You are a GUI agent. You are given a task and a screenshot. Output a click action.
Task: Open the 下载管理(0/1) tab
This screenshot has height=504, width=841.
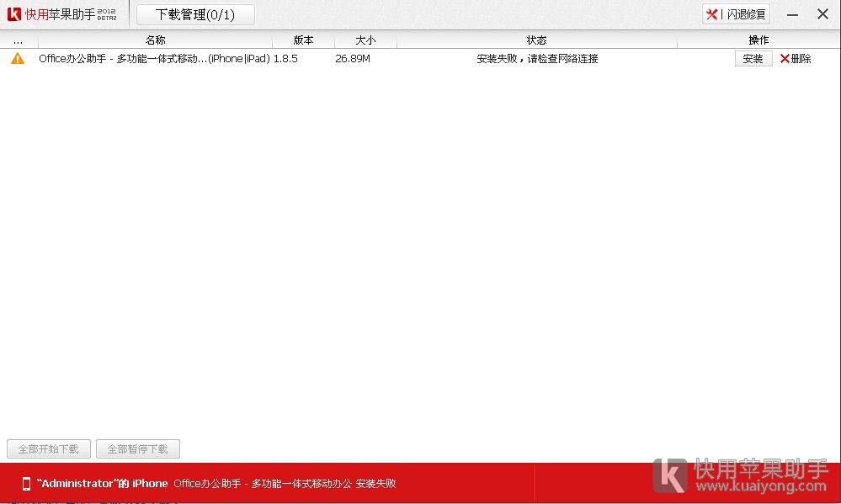(x=195, y=14)
